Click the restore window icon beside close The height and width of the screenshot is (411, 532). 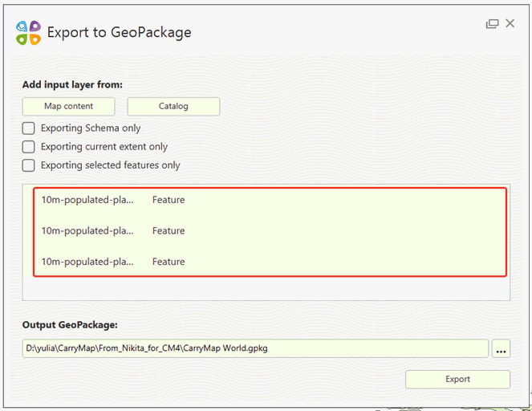[492, 24]
